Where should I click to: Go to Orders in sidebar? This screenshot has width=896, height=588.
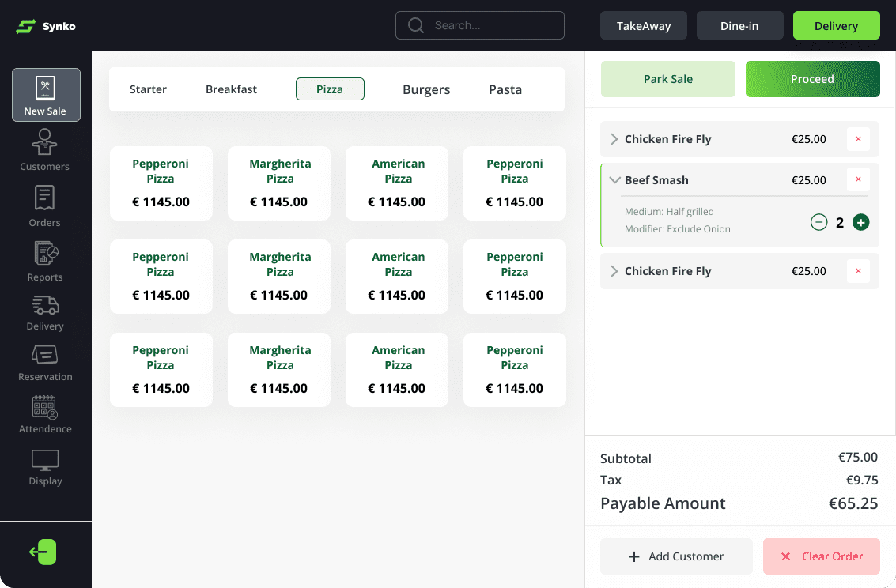tap(44, 206)
